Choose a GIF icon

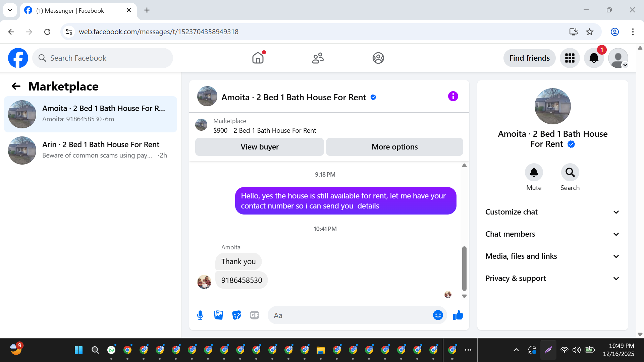point(255,315)
